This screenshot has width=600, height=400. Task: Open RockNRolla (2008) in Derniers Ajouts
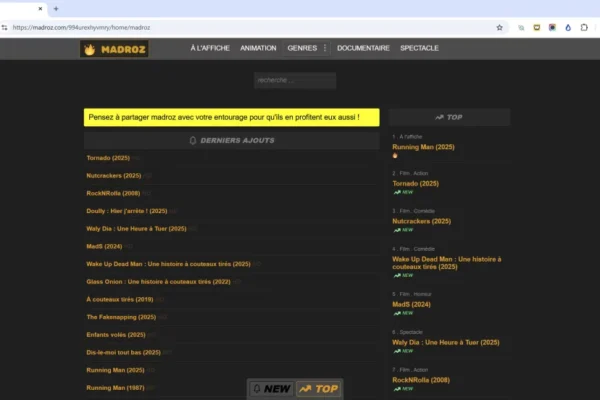pyautogui.click(x=113, y=193)
